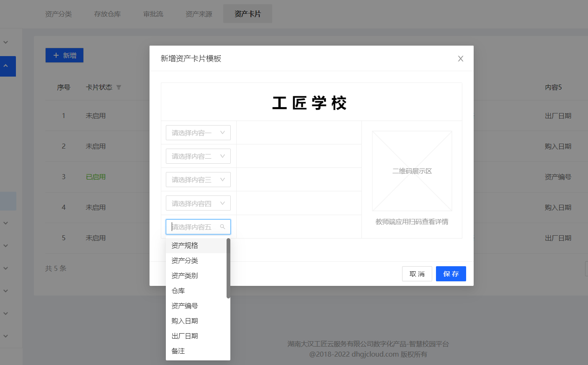Save the template with the 保存 button
The width and height of the screenshot is (588, 365).
pos(451,273)
